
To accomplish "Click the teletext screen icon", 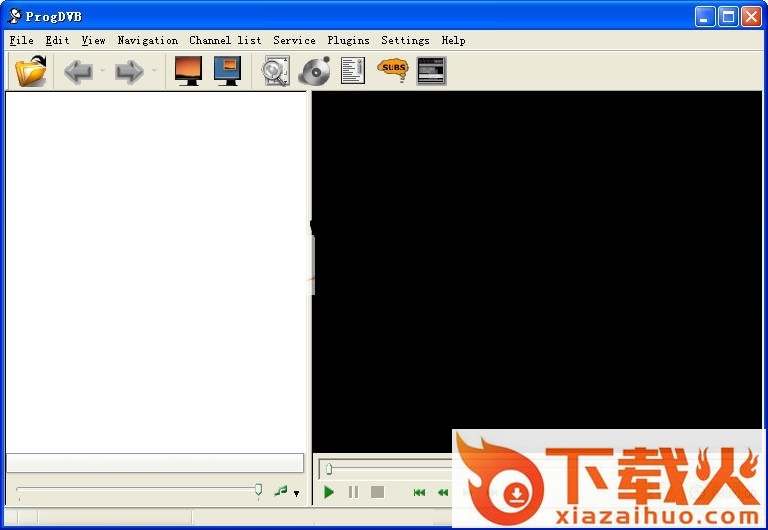I will point(431,71).
